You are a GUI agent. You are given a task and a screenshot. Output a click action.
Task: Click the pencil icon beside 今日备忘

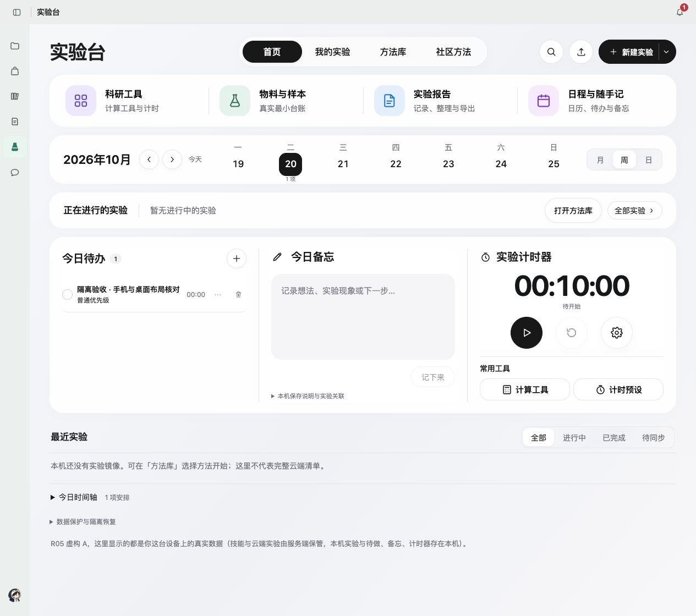277,257
